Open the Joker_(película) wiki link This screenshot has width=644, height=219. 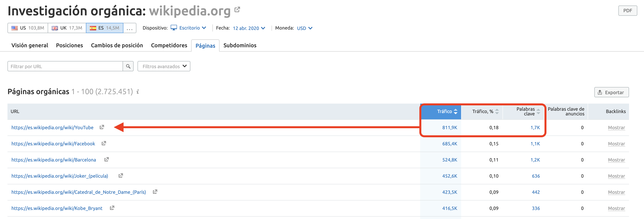(x=60, y=176)
